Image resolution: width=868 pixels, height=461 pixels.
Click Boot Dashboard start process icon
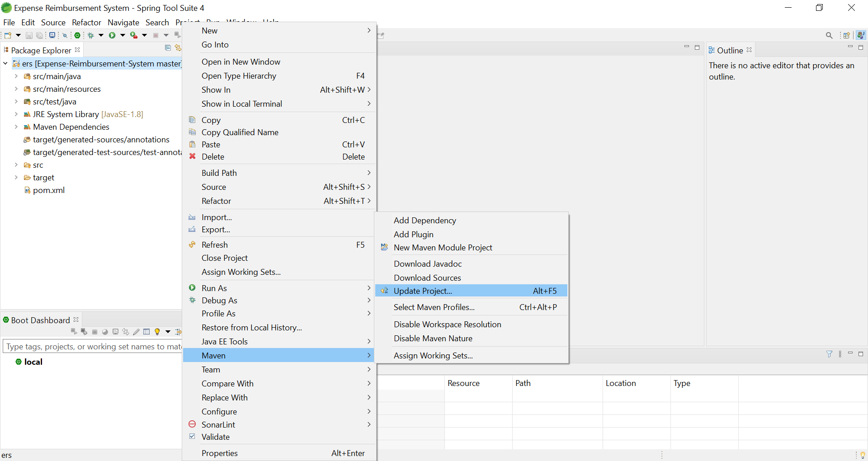(74, 331)
